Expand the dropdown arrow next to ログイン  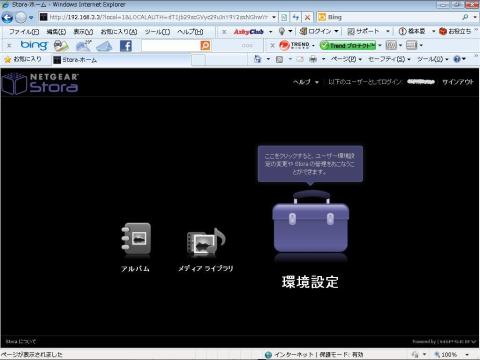[x=336, y=31]
